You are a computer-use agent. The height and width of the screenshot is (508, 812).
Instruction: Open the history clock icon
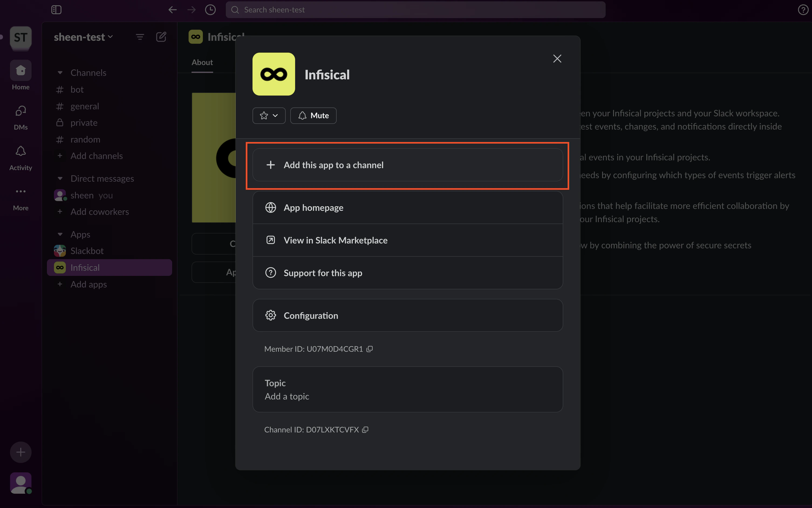point(210,10)
